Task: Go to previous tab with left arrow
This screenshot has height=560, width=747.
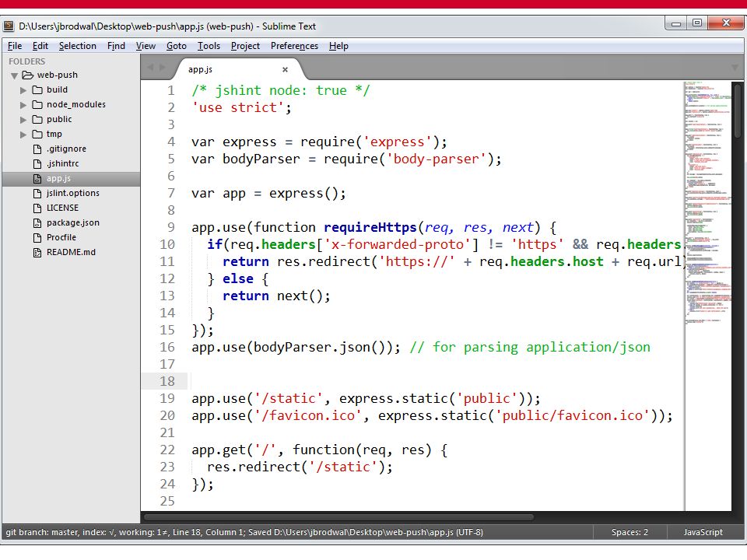Action: [150, 67]
